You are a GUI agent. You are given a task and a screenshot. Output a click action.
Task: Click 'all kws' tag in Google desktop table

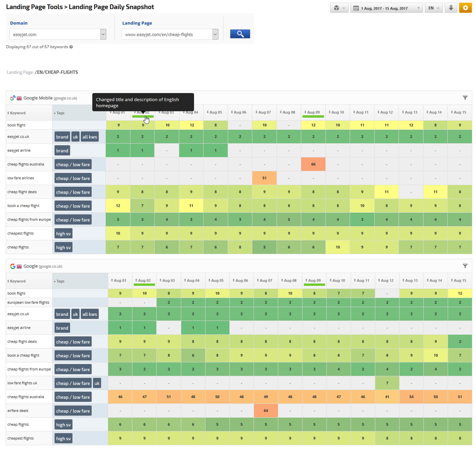coord(90,314)
